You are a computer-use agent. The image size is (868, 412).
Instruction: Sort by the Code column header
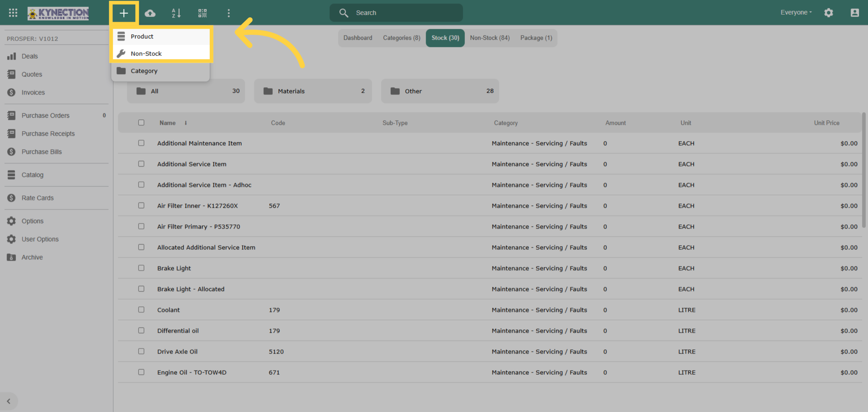(278, 123)
